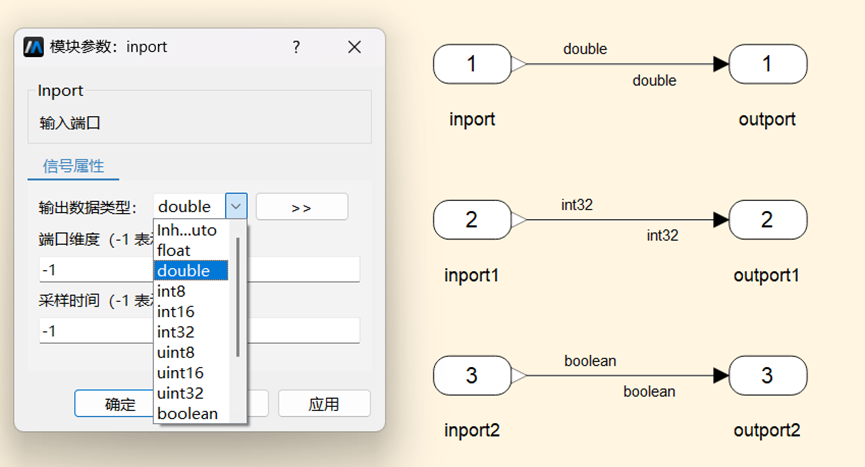
Task: Click the lower int32 signal label
Action: [x=663, y=236]
